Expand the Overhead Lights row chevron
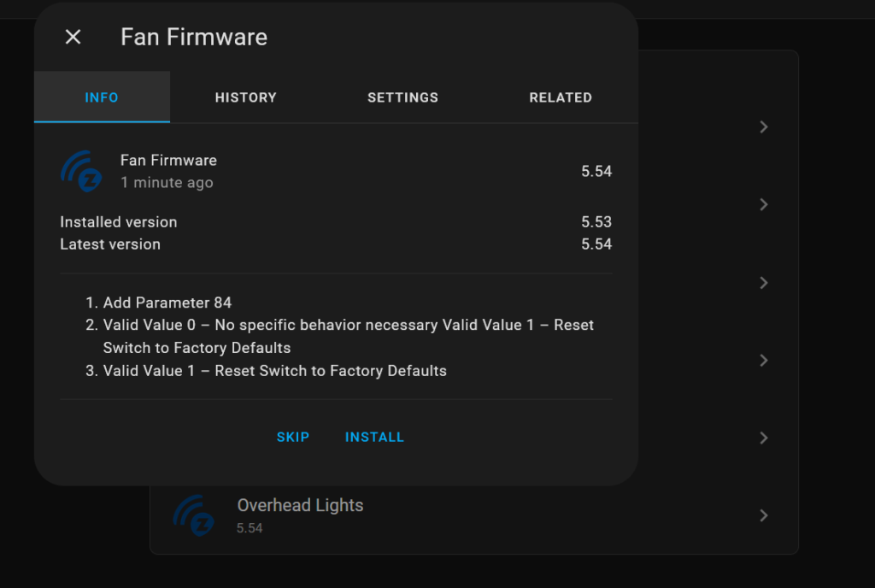Viewport: 875px width, 588px height. coord(764,515)
